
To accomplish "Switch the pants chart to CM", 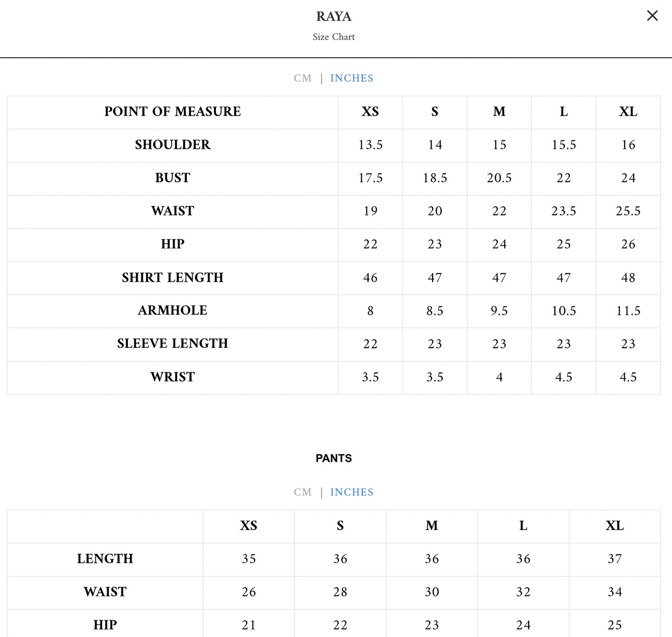I will click(x=303, y=492).
